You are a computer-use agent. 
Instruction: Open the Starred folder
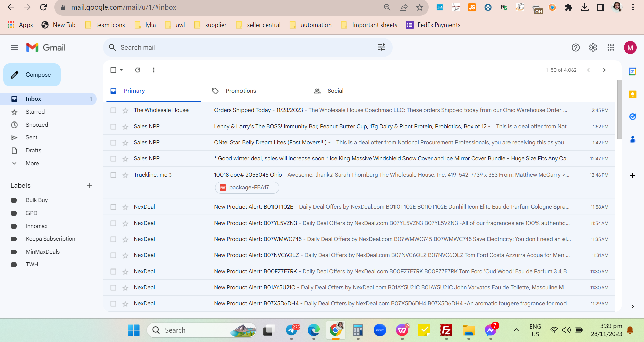[48, 112]
